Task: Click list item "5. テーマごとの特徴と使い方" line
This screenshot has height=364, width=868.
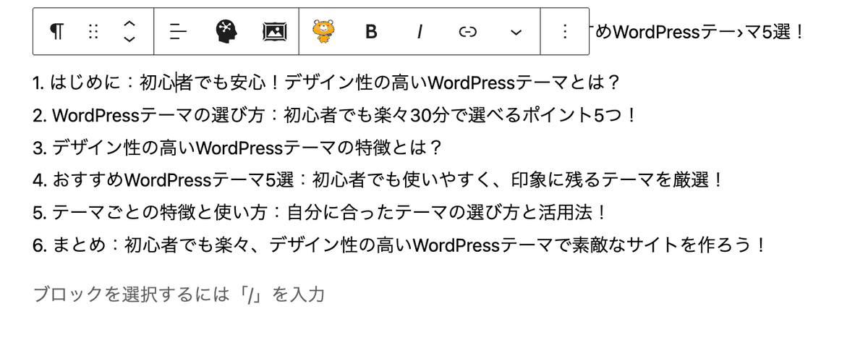Action: (320, 213)
